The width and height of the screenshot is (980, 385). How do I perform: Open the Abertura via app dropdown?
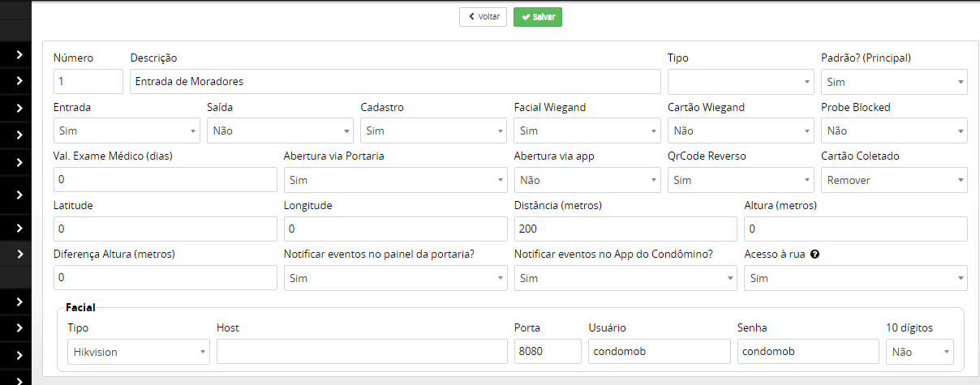[587, 180]
